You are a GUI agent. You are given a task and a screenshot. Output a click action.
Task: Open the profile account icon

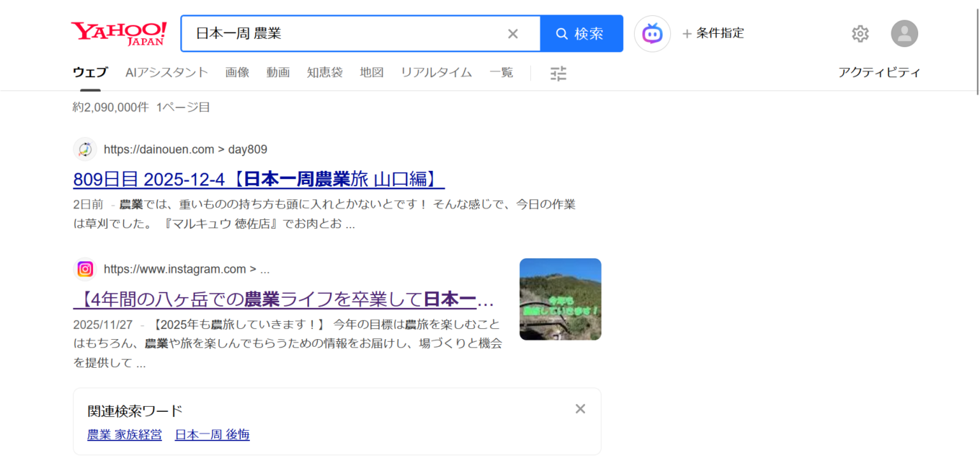point(904,33)
